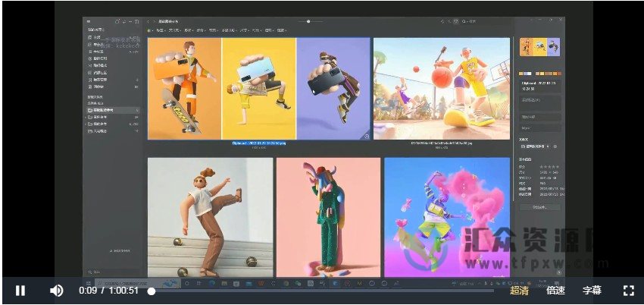Open Microsoft Edge from the taskbar
This screenshot has width=644, height=305.
point(212,283)
